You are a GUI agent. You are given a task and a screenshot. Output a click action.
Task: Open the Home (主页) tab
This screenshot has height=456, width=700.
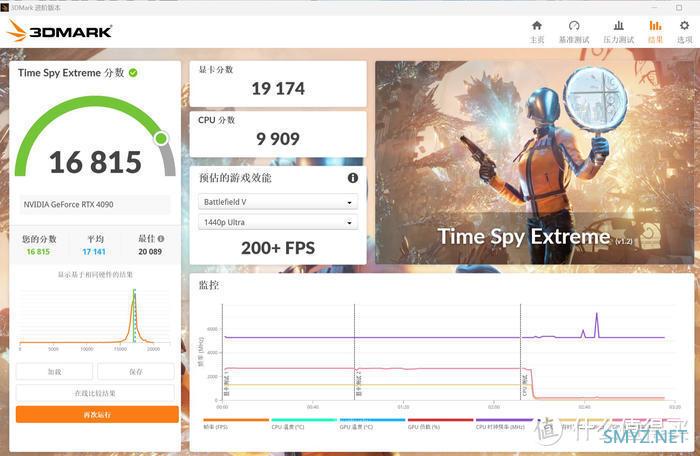pos(537,32)
